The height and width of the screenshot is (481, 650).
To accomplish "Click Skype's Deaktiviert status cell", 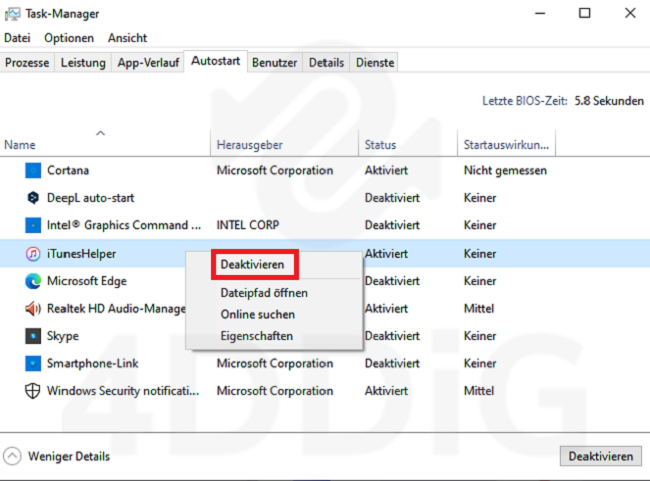I will pos(392,336).
